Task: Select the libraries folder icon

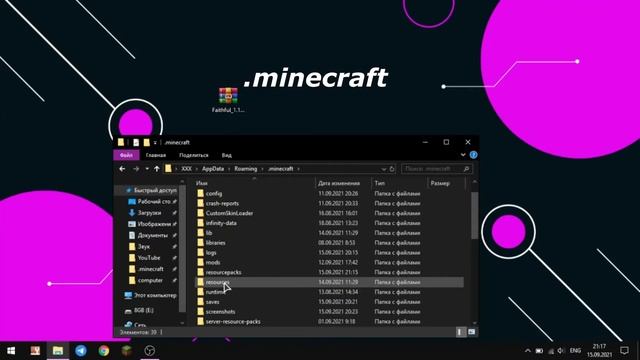Action: (x=200, y=242)
